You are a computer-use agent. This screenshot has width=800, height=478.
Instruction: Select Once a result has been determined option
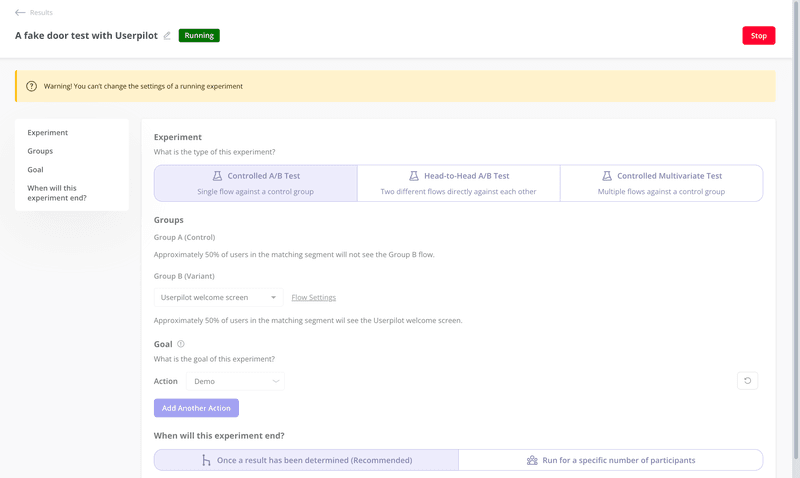click(x=306, y=460)
